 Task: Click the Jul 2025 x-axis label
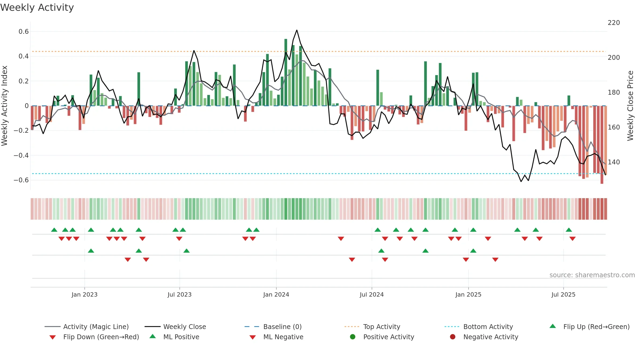click(x=563, y=294)
